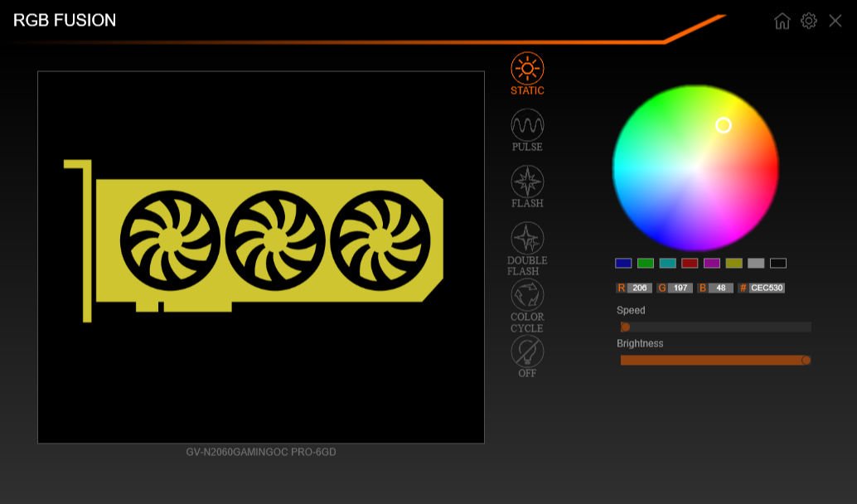Image resolution: width=857 pixels, height=504 pixels.
Task: Choose the red preset color swatch
Action: tap(690, 264)
